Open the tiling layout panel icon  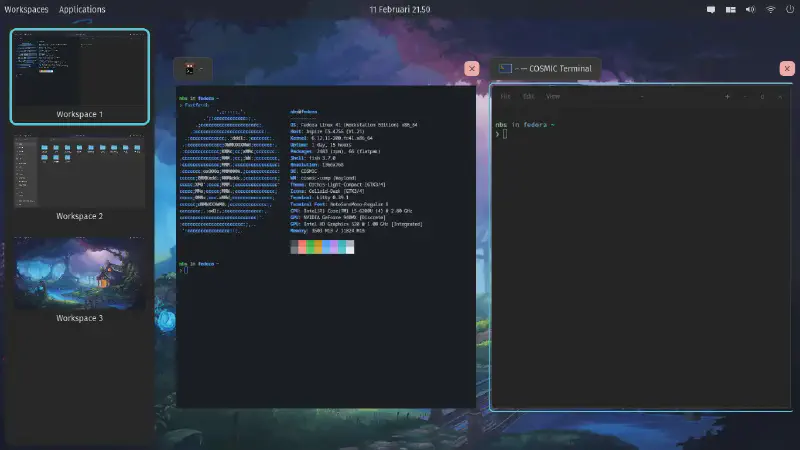pos(731,9)
